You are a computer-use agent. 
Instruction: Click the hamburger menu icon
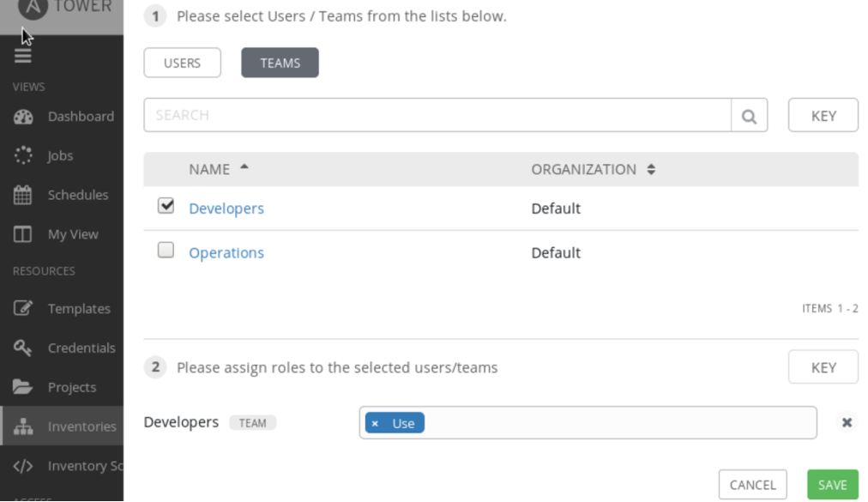click(22, 55)
